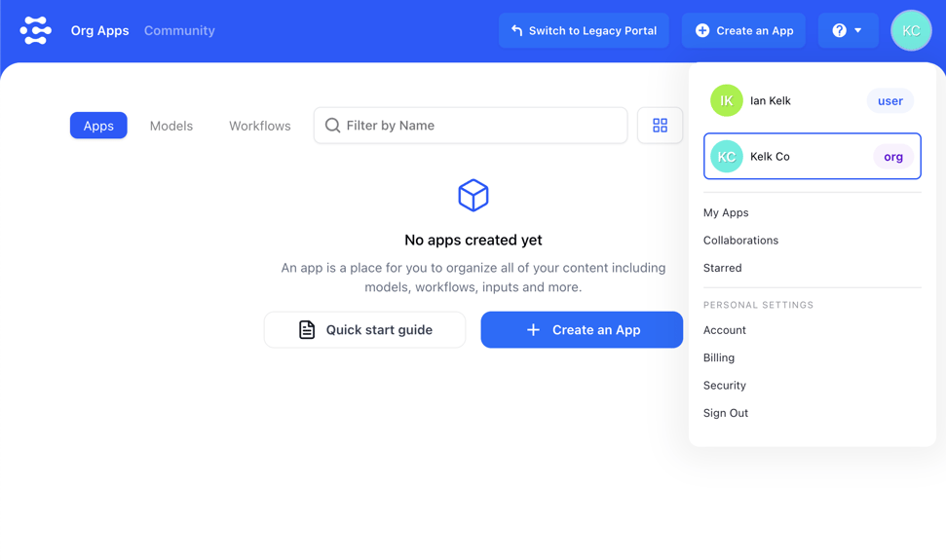Image resolution: width=946 pixels, height=560 pixels.
Task: Click the Quick start guide button
Action: [x=364, y=330]
